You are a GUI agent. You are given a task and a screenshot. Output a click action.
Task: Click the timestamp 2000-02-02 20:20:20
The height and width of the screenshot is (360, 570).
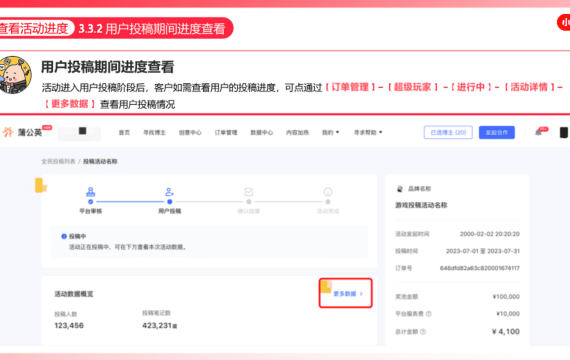pos(490,234)
